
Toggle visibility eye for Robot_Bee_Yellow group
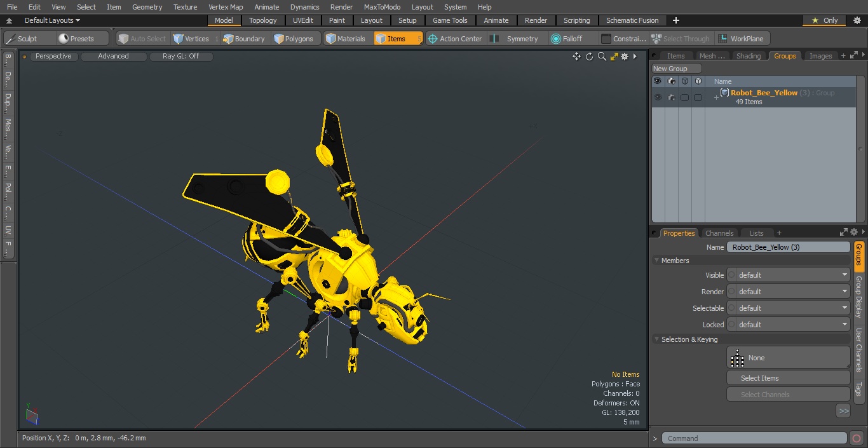click(658, 97)
